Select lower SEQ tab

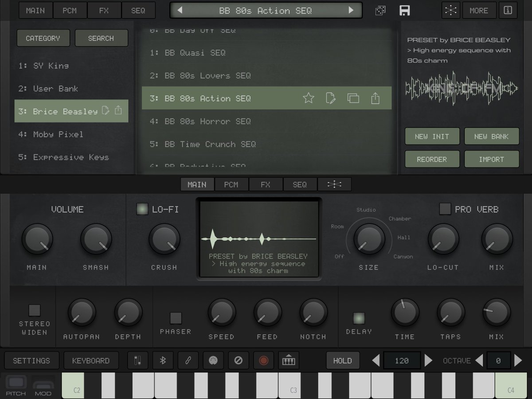(x=300, y=184)
